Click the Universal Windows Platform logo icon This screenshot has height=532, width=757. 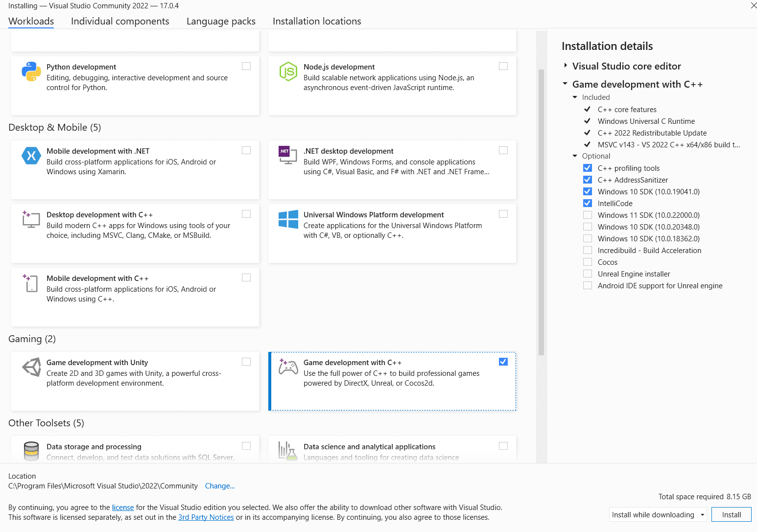(288, 219)
